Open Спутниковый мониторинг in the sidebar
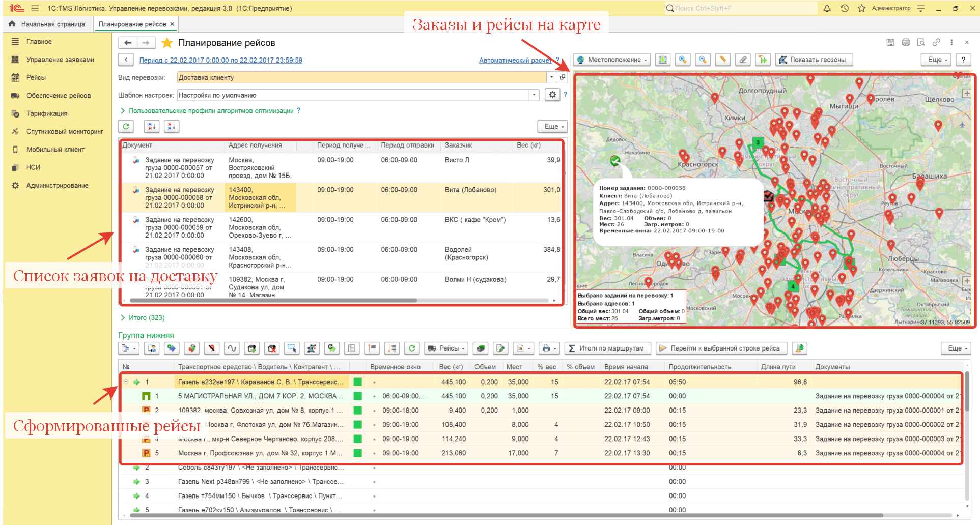Screen dimensions: 980x525 tap(65, 132)
